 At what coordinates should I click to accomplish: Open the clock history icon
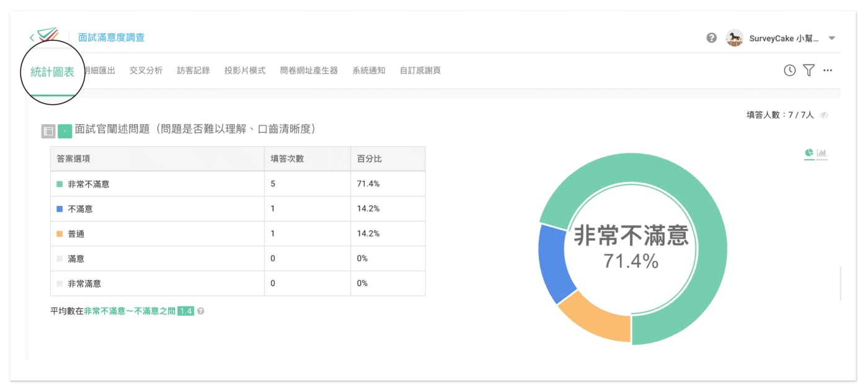[x=789, y=71]
